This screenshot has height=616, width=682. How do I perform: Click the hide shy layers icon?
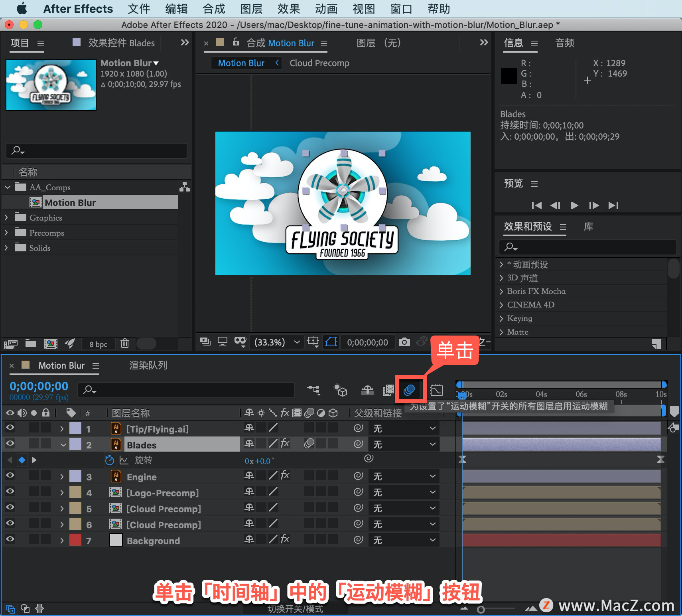(367, 390)
